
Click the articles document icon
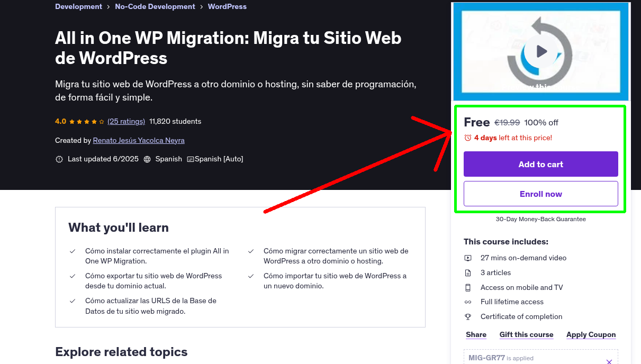coord(468,273)
